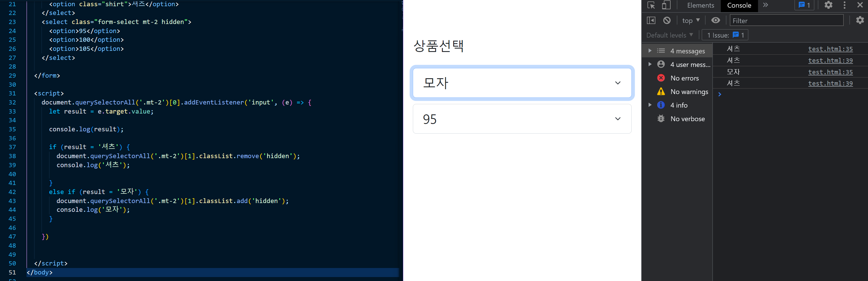The height and width of the screenshot is (281, 868).
Task: Switch to the Elements tab
Action: 700,5
